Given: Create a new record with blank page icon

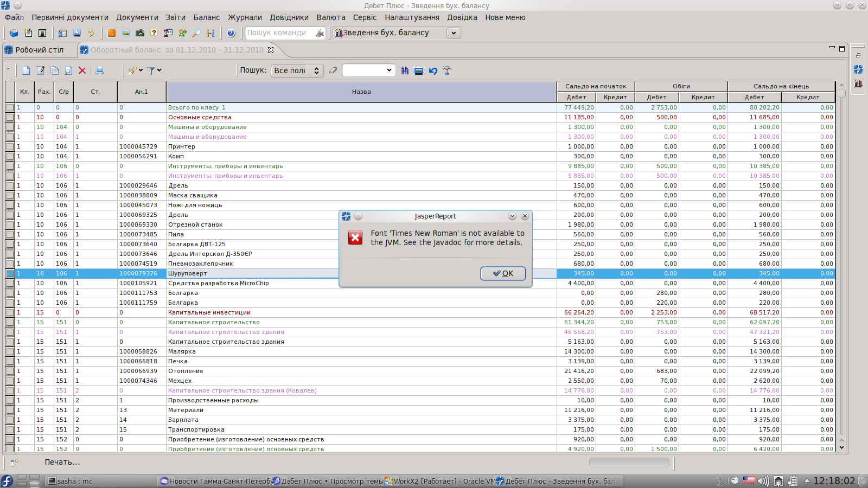Looking at the screenshot, I should 26,70.
